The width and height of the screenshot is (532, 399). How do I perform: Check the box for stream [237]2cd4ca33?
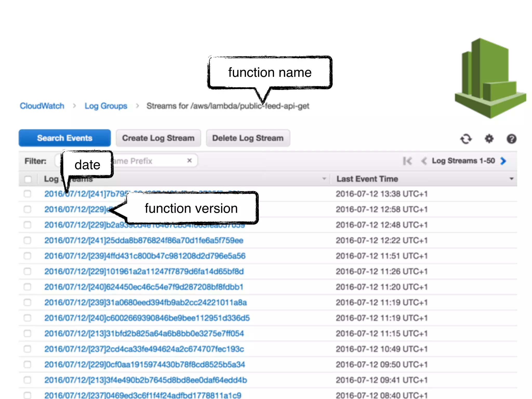tap(28, 349)
